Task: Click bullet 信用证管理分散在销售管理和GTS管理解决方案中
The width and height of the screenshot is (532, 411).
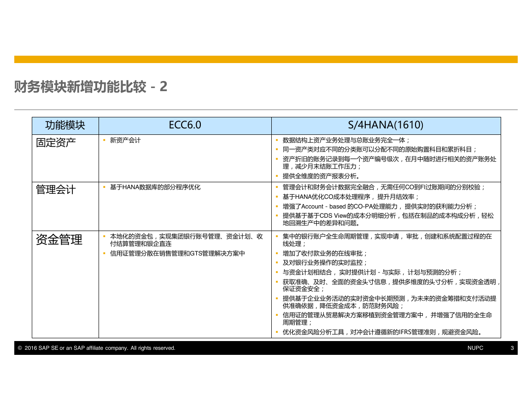Action: point(177,253)
